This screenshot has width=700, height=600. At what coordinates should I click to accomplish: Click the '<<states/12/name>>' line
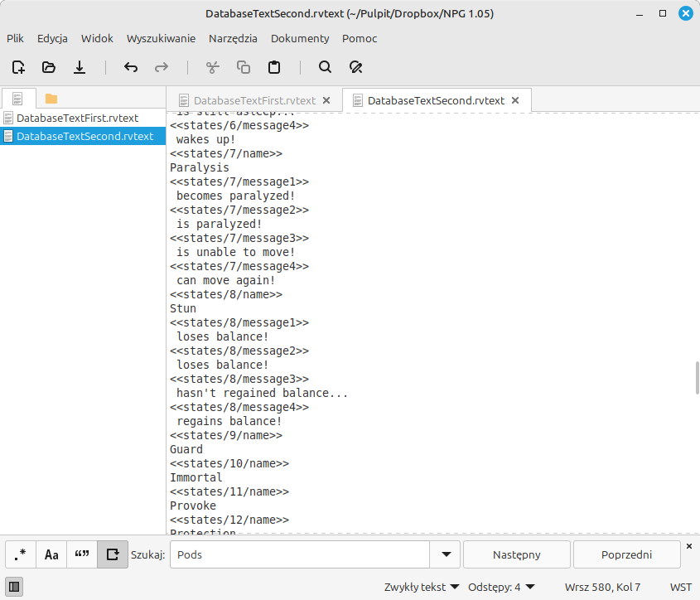pyautogui.click(x=229, y=520)
